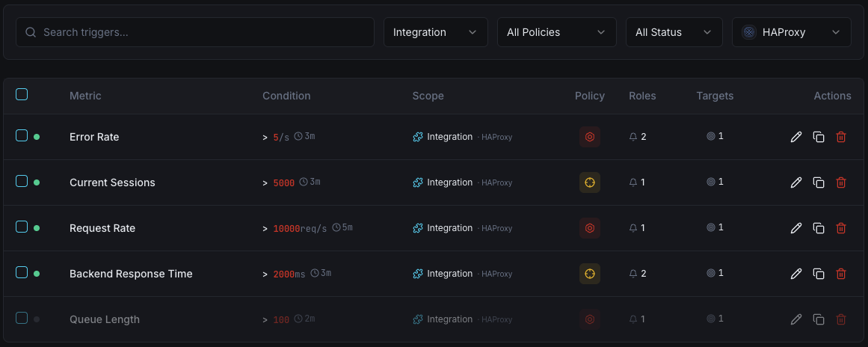Edit the Error Rate trigger
Image resolution: width=868 pixels, height=347 pixels.
click(796, 137)
